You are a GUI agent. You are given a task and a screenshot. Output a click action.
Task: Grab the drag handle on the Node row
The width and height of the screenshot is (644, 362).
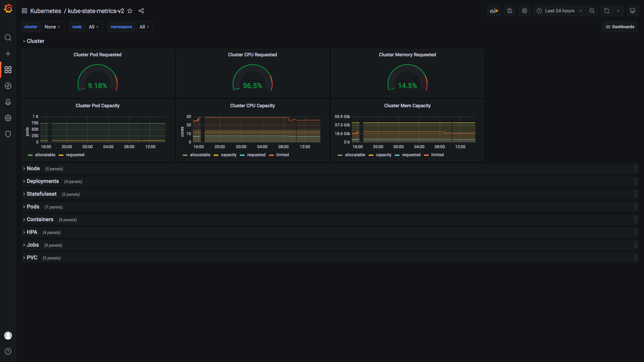click(x=636, y=169)
